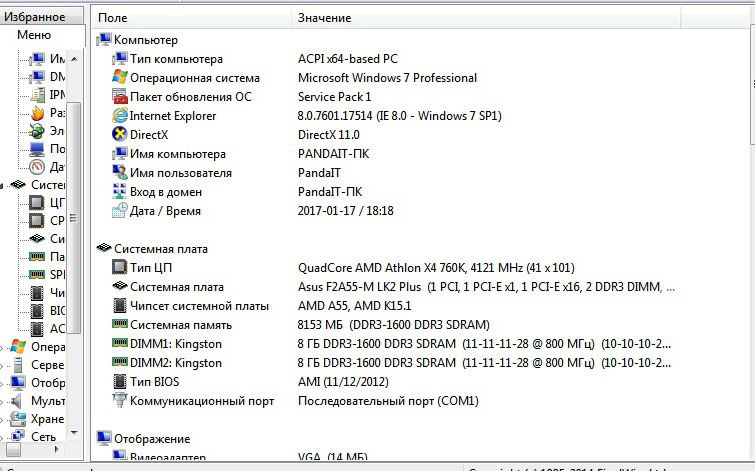Click the Имя компьютера row icon
755x471 pixels.
click(119, 154)
